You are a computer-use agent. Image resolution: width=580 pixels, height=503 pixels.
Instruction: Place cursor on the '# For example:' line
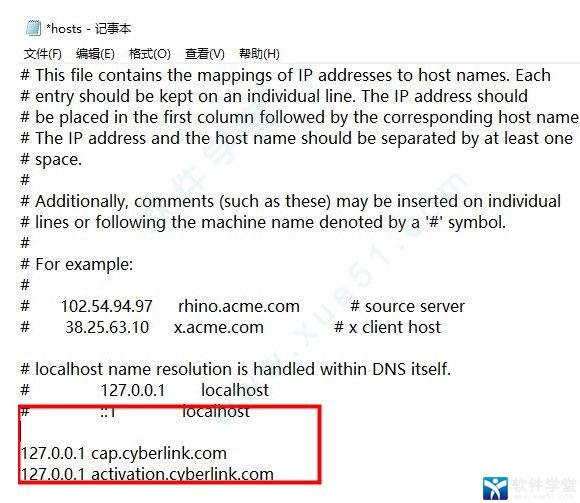click(x=77, y=264)
